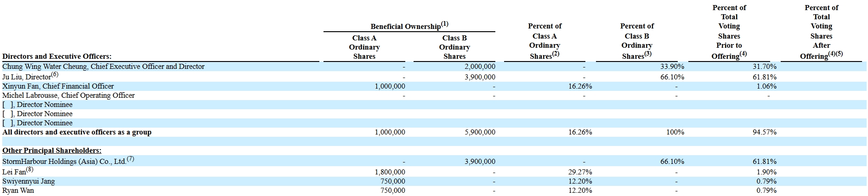Click Lei Fan's 1,800,000 Class A shares
Image resolution: width=868 pixels, height=196 pixels.
tap(390, 172)
